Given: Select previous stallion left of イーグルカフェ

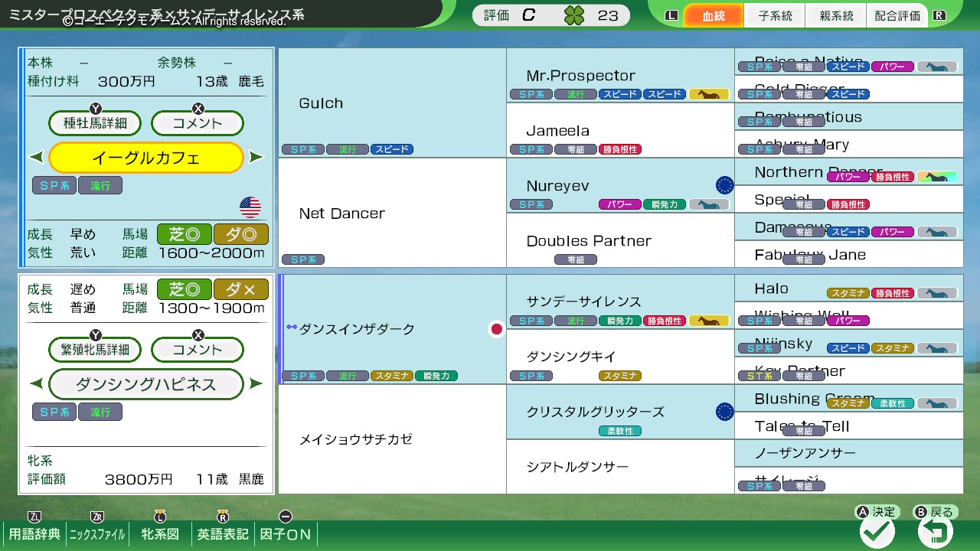Looking at the screenshot, I should (37, 158).
